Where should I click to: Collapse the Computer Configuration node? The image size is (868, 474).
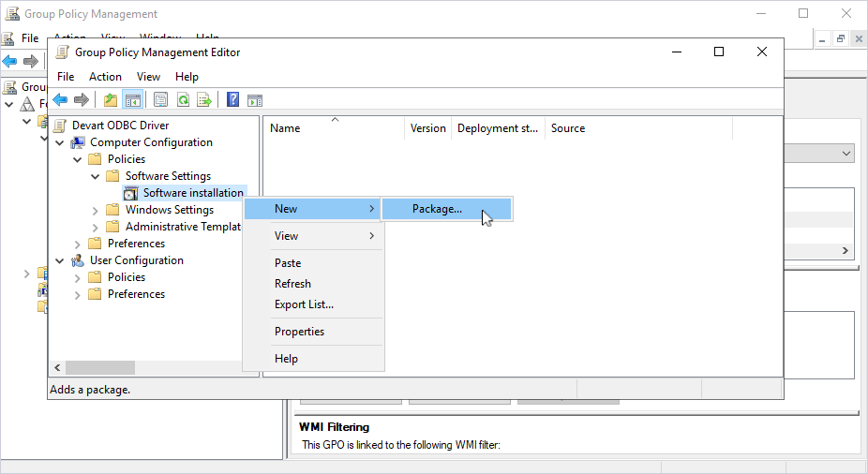[x=60, y=142]
